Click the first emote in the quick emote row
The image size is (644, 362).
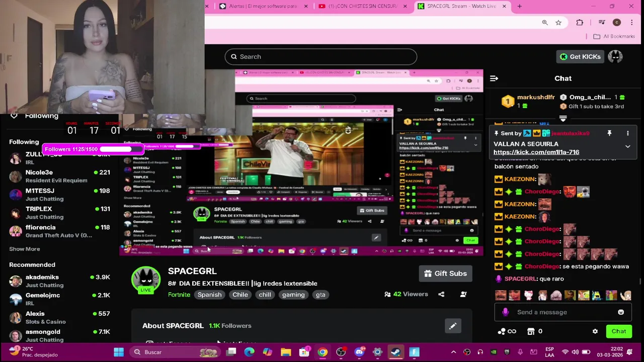pos(500,296)
